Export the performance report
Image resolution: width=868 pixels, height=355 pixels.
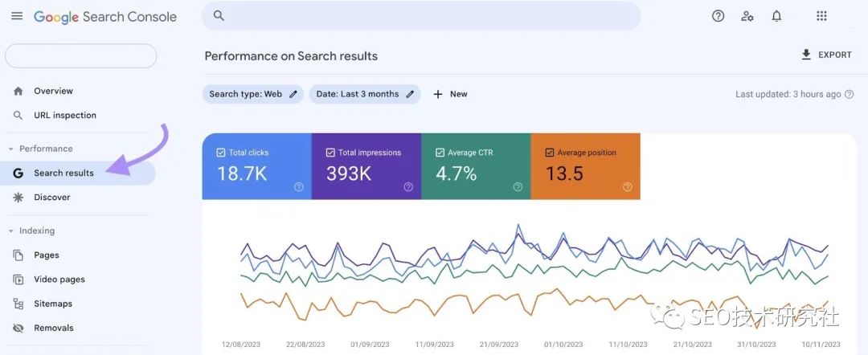[x=826, y=55]
